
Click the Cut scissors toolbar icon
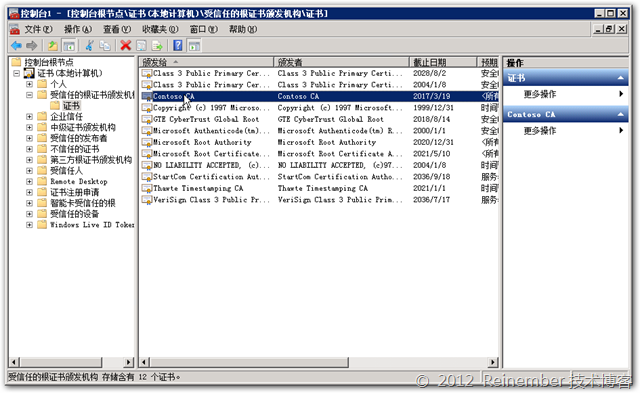(89, 46)
